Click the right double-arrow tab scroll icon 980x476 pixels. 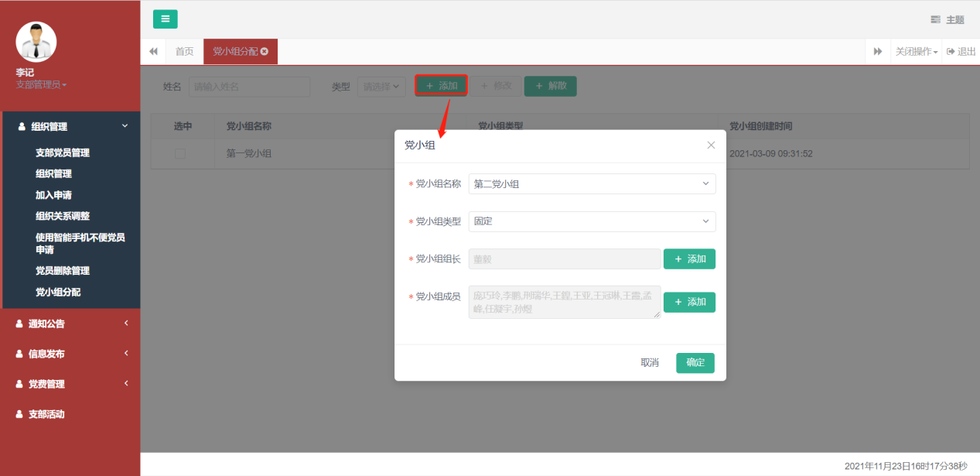[x=878, y=52]
